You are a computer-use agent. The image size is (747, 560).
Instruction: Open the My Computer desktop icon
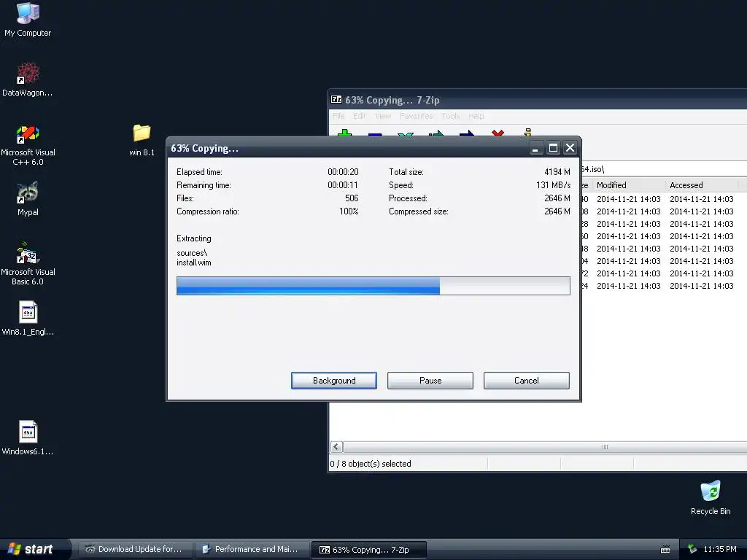tap(28, 19)
